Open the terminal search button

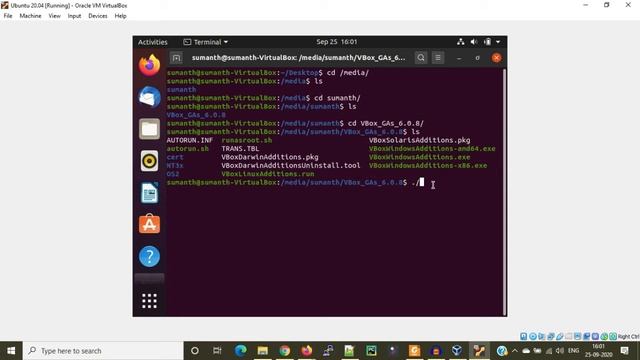[x=421, y=58]
